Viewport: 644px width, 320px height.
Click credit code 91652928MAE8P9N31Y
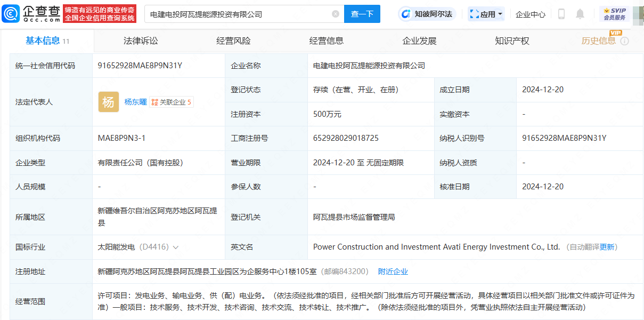coord(140,66)
